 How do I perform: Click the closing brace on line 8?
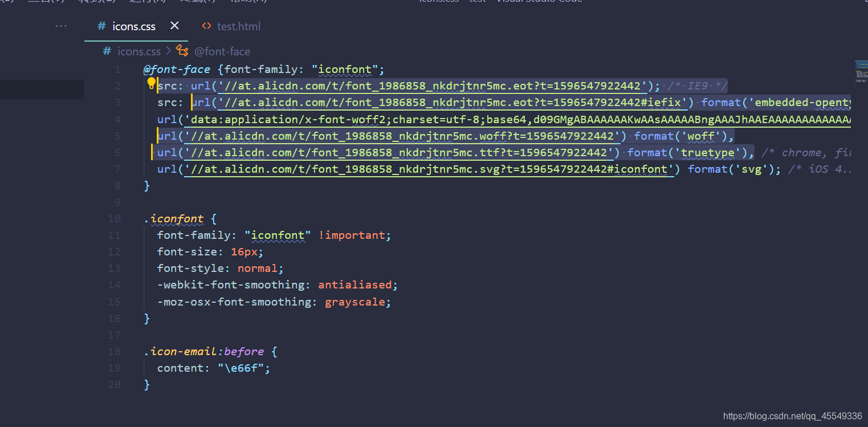pos(147,185)
